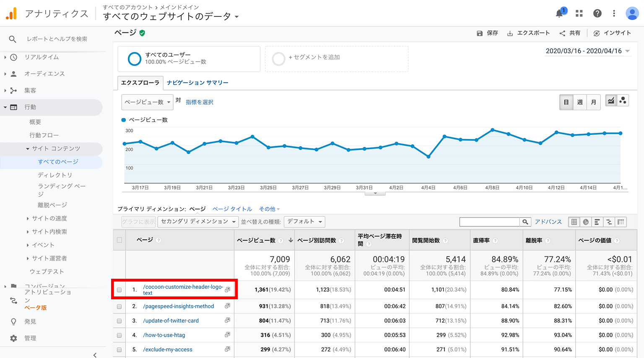Click the 管理 gear icon
Screen dimensions: 644x358
pos(14,338)
